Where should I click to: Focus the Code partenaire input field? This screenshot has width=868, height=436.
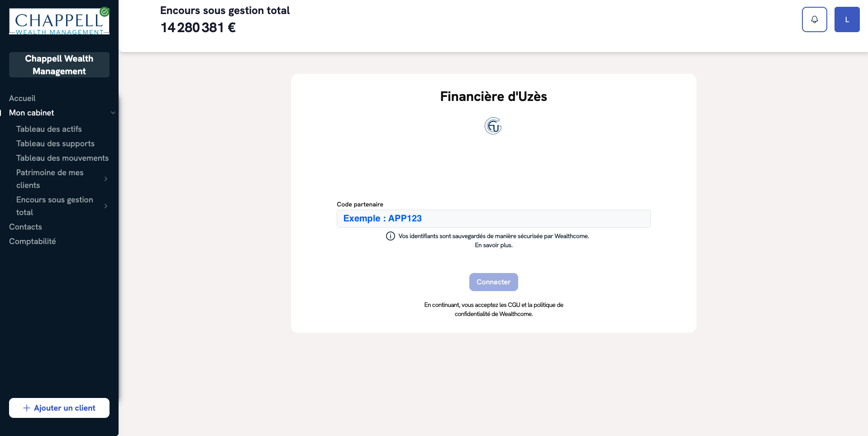point(493,219)
